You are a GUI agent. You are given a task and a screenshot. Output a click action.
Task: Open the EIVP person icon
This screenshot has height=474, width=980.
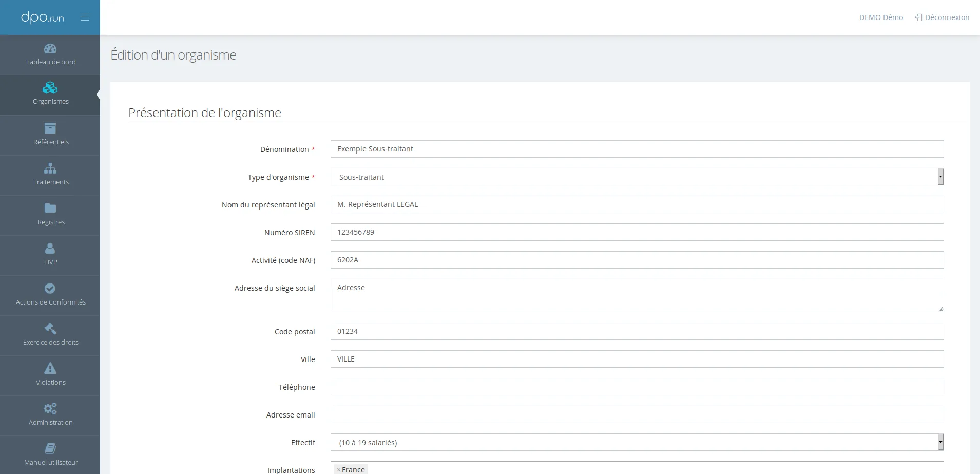tap(50, 248)
